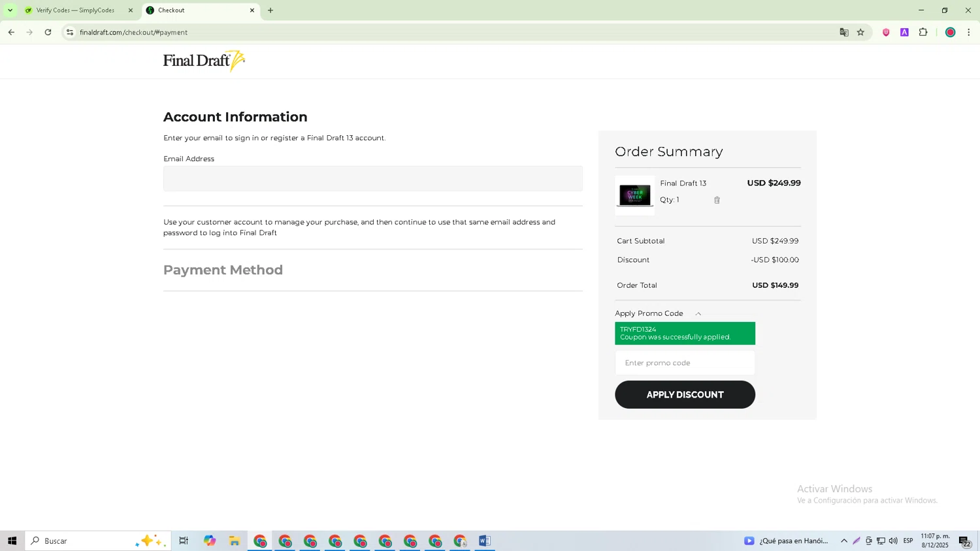Open network icon in system tray

click(881, 541)
